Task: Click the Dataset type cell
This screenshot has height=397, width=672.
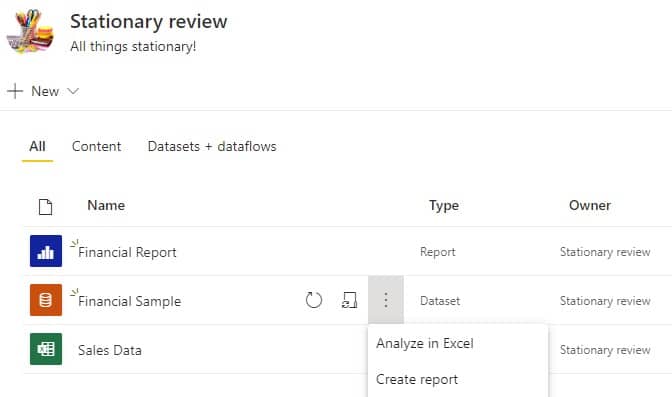Action: [440, 301]
